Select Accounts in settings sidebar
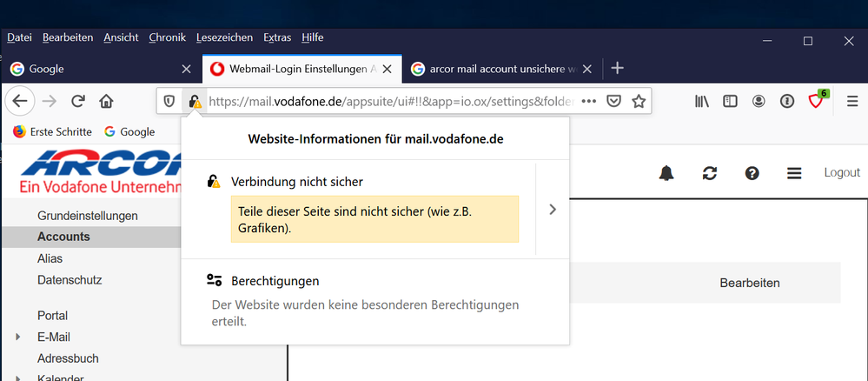This screenshot has height=381, width=868. coord(63,237)
